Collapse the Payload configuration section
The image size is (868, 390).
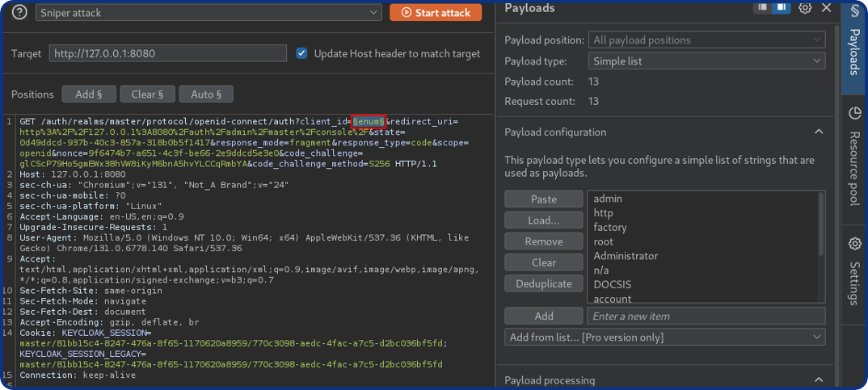coord(819,132)
